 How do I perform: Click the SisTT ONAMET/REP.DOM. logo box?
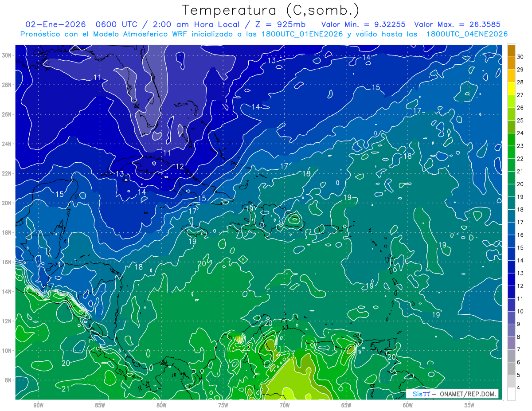tap(452, 394)
